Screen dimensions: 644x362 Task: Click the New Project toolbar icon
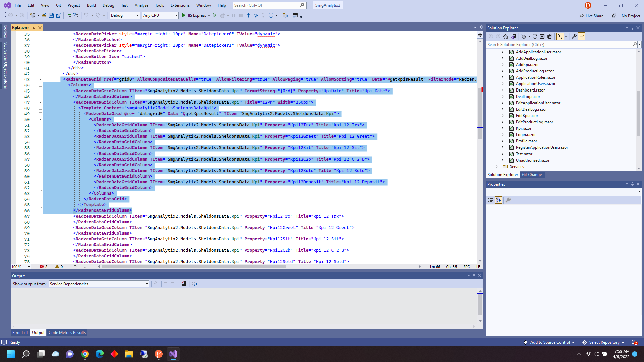click(x=33, y=15)
